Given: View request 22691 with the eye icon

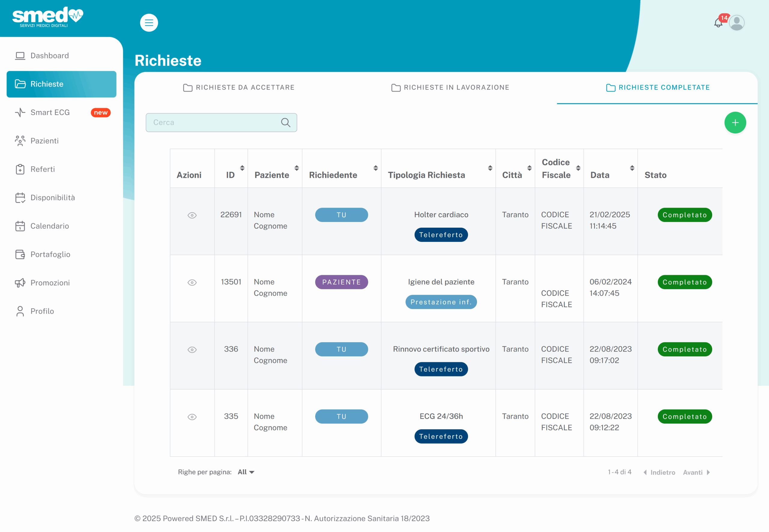Looking at the screenshot, I should (x=192, y=215).
